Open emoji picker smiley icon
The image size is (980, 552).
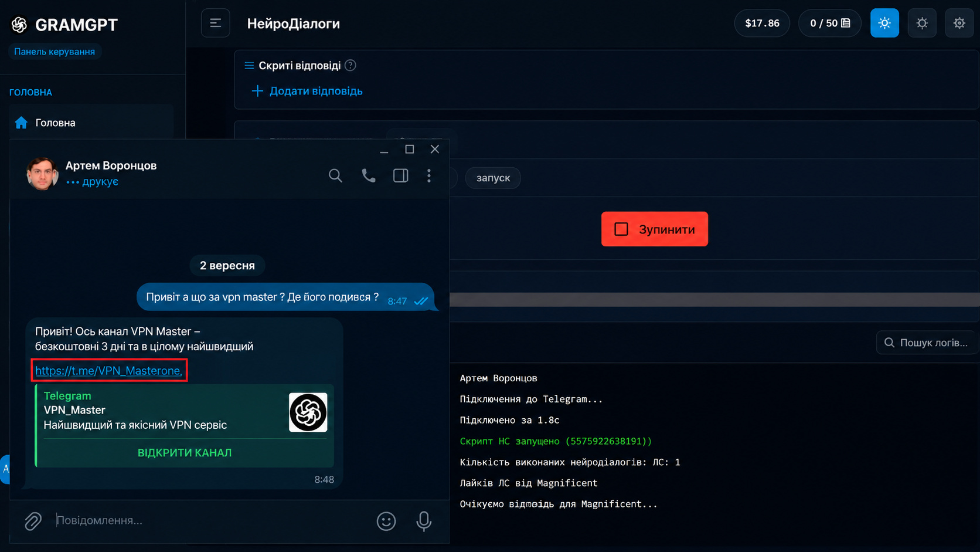coord(386,521)
